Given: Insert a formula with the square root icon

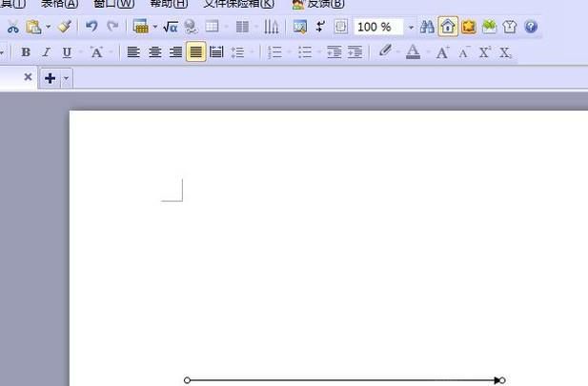Looking at the screenshot, I should coord(171,27).
